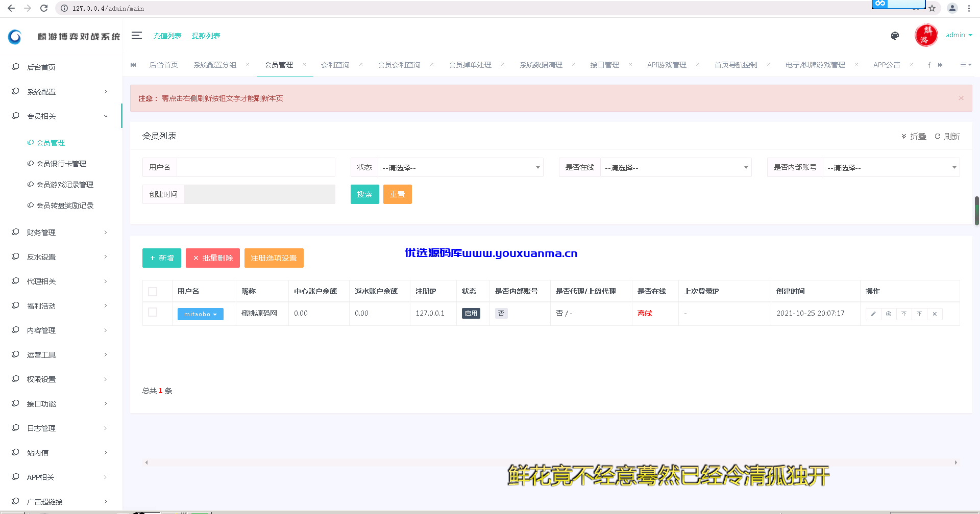Image resolution: width=980 pixels, height=514 pixels.
Task: Open the 是否内部账号 dropdown
Action: coord(891,167)
